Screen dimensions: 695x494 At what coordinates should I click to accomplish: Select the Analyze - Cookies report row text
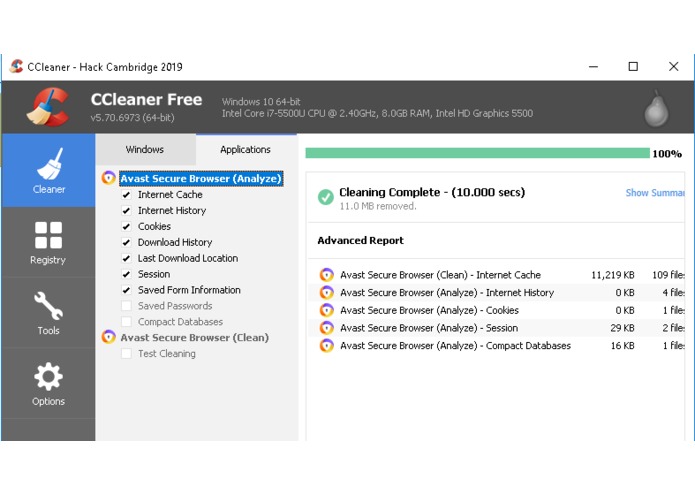[429, 310]
